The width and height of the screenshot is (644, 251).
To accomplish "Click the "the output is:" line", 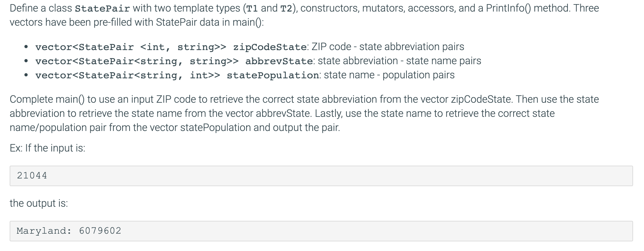I will click(x=39, y=203).
